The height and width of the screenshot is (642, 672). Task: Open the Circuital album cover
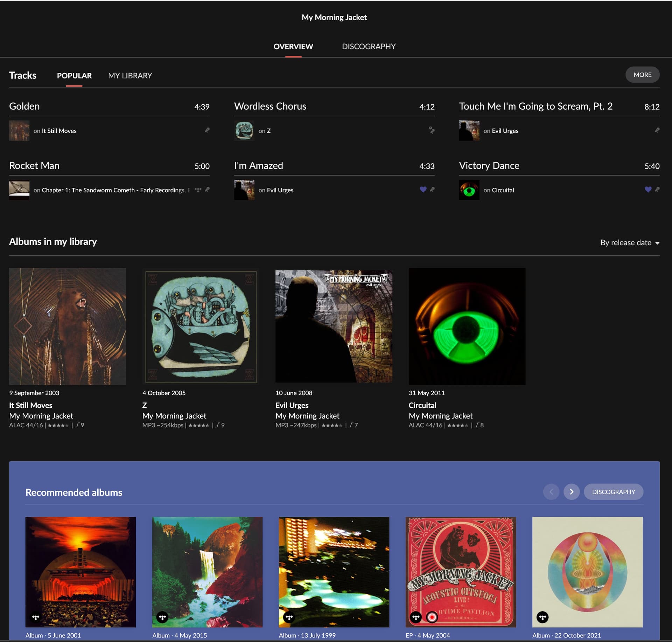pos(467,326)
